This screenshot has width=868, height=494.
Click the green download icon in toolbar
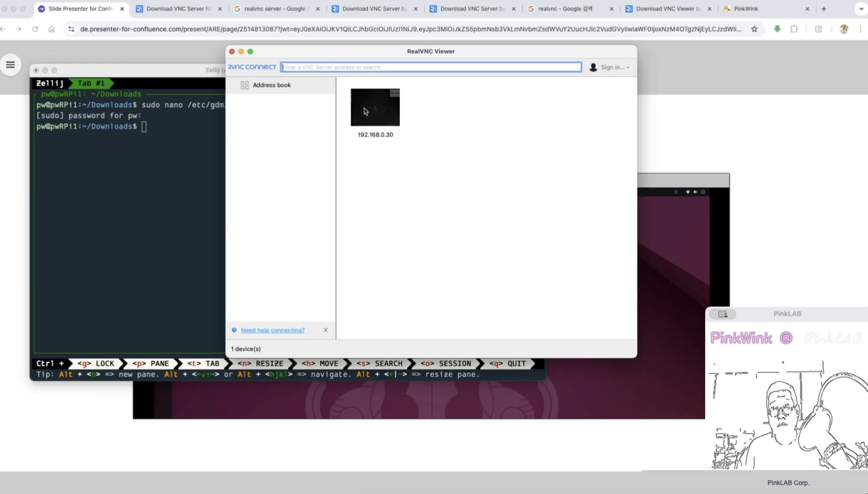pyautogui.click(x=777, y=29)
